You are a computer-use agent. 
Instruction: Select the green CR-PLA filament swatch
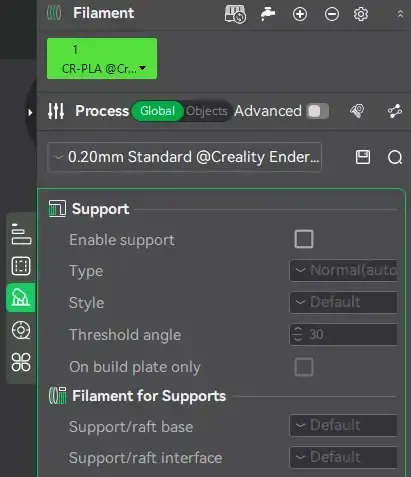[x=102, y=59]
